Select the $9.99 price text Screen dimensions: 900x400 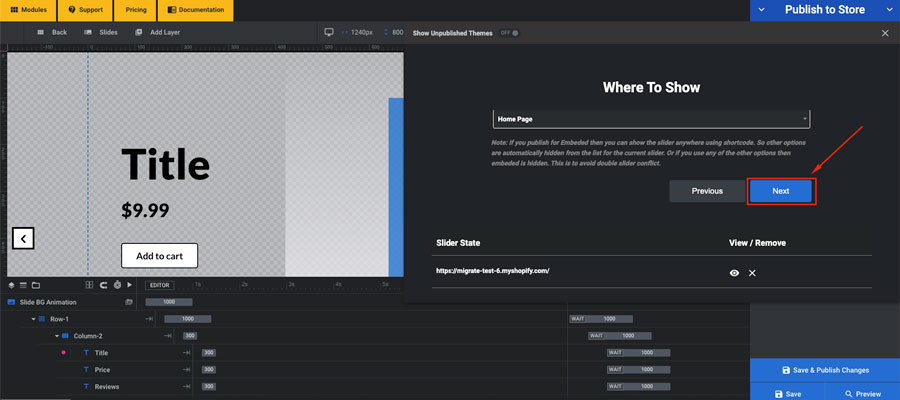[145, 211]
